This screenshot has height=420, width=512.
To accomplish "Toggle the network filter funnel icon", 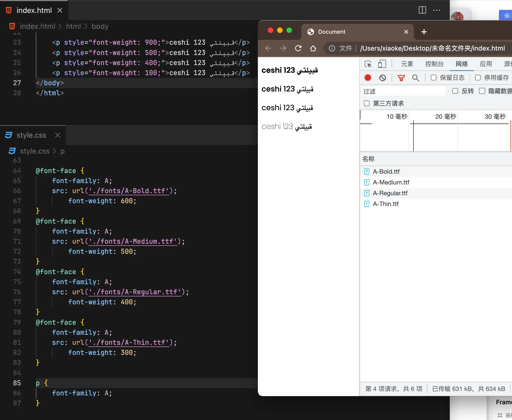I will [401, 78].
